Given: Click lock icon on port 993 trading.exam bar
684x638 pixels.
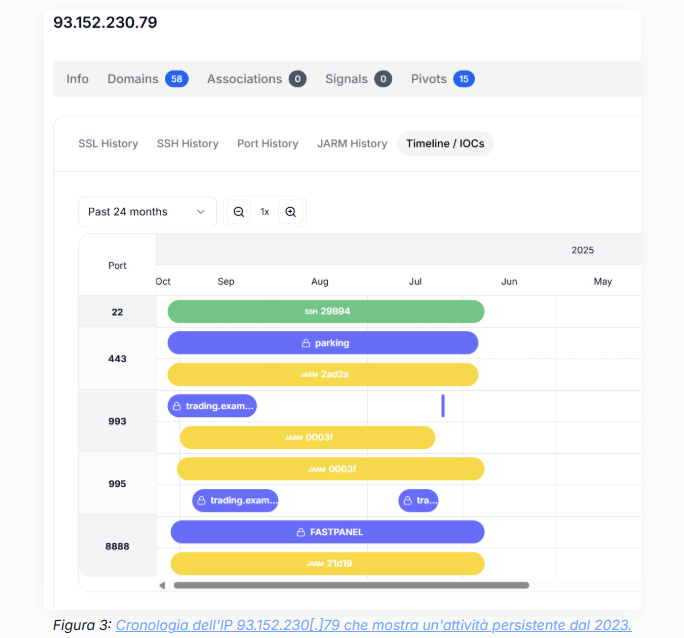Looking at the screenshot, I should click(x=177, y=406).
